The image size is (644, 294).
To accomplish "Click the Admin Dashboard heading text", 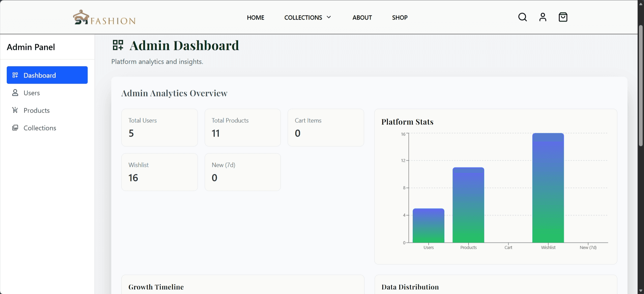I will [x=184, y=45].
